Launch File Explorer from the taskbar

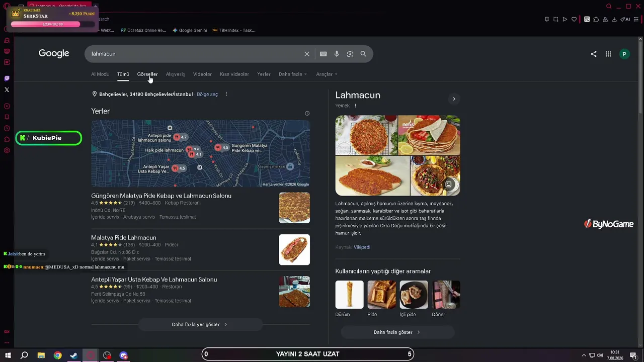(x=41, y=355)
